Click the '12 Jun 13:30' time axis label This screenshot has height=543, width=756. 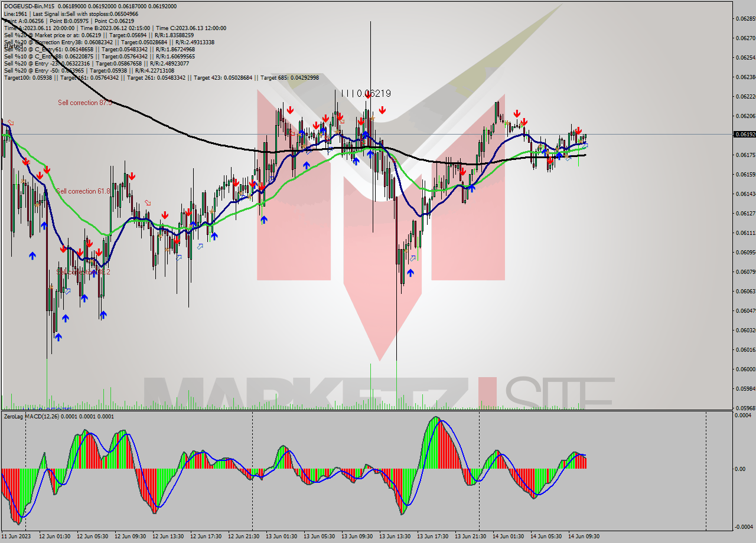pos(168,537)
